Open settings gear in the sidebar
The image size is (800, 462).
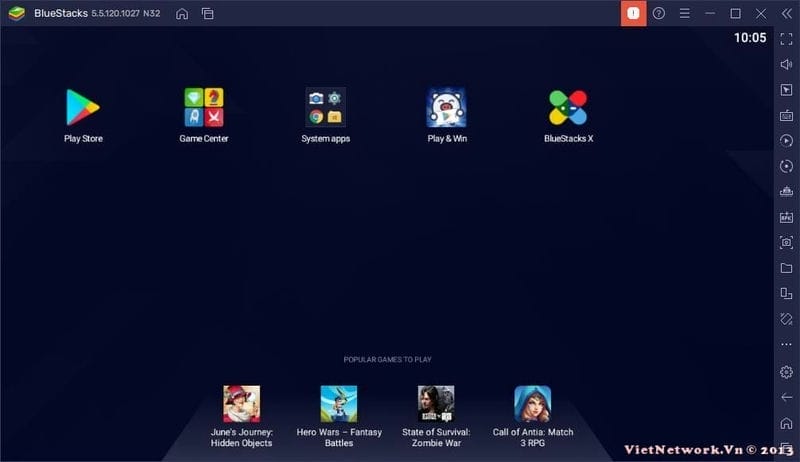point(786,372)
